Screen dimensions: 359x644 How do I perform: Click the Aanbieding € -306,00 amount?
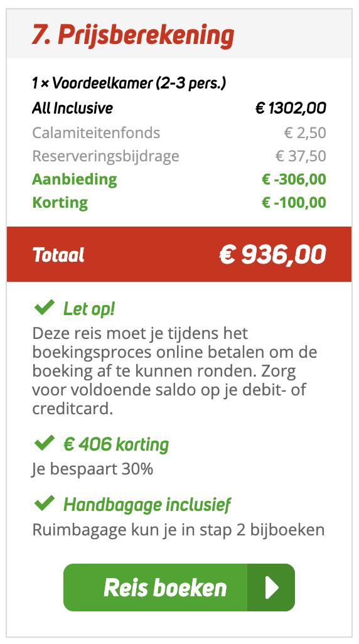pyautogui.click(x=294, y=180)
